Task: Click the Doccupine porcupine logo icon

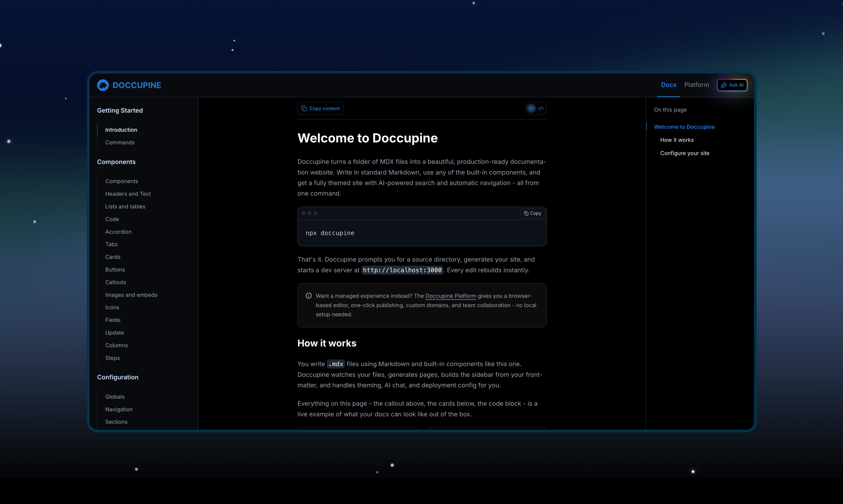Action: click(x=103, y=85)
